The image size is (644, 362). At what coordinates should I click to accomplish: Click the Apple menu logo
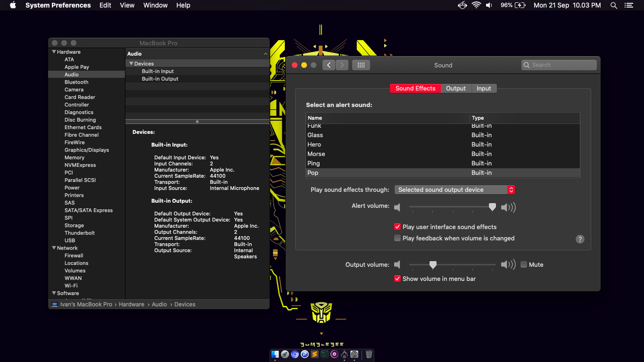pos(13,5)
